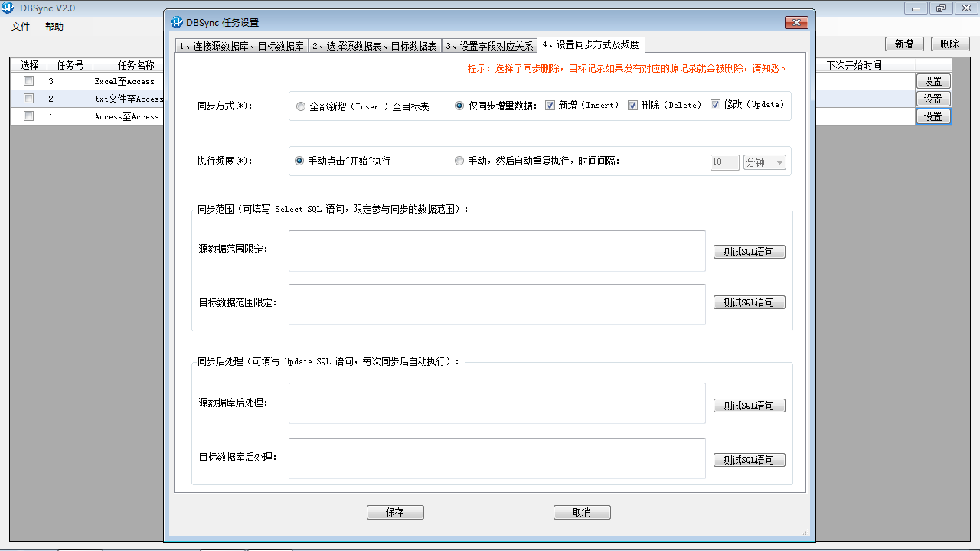Image resolution: width=980 pixels, height=551 pixels.
Task: Uncheck the 新增（Insert）checkbox
Action: click(550, 106)
